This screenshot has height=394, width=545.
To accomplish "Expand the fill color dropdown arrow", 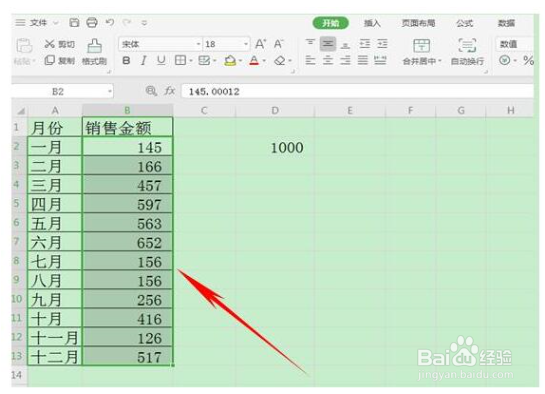I will (240, 61).
